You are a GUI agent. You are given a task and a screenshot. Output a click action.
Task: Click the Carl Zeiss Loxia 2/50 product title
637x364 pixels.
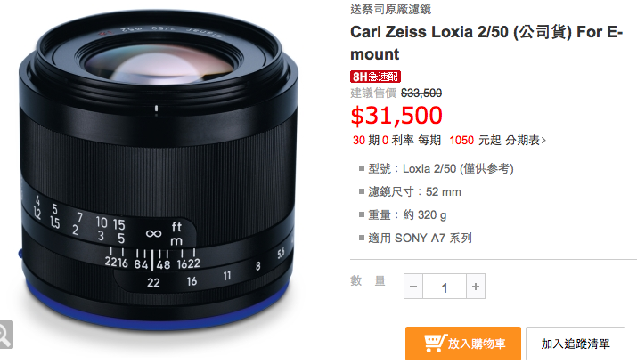click(x=486, y=43)
